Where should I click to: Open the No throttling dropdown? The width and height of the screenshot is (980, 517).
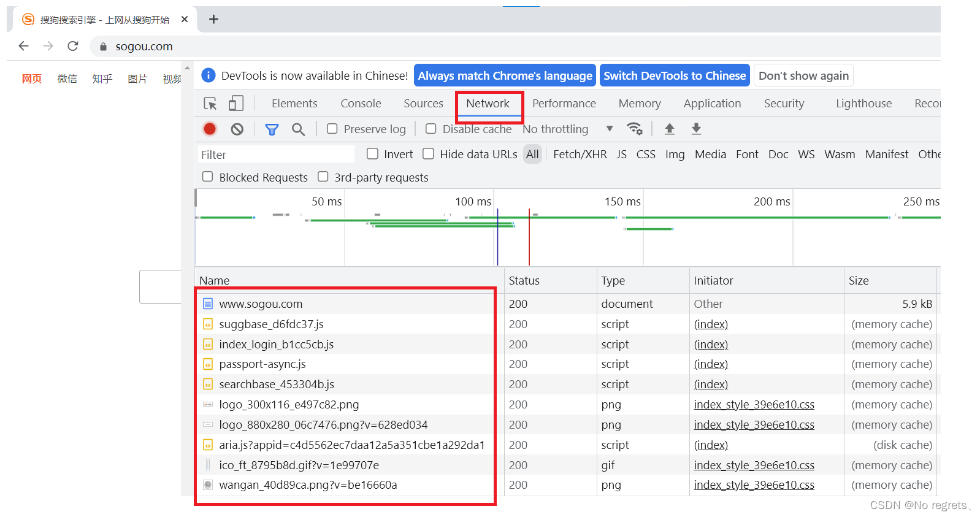coord(568,129)
